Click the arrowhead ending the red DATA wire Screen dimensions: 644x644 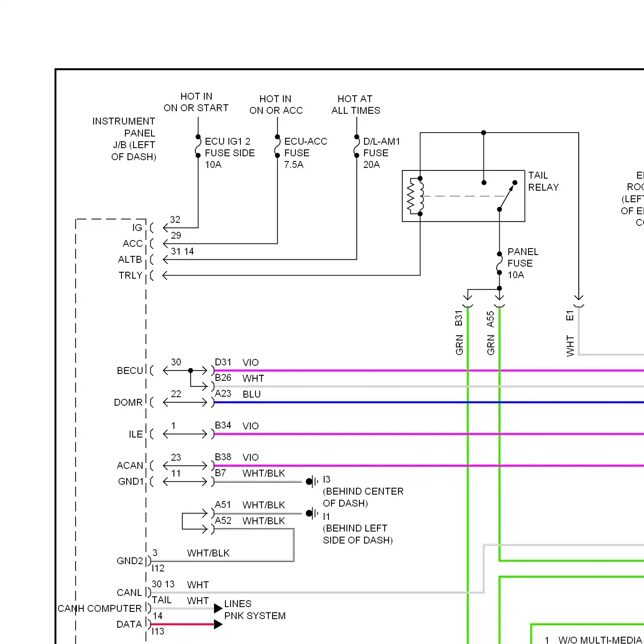218,624
